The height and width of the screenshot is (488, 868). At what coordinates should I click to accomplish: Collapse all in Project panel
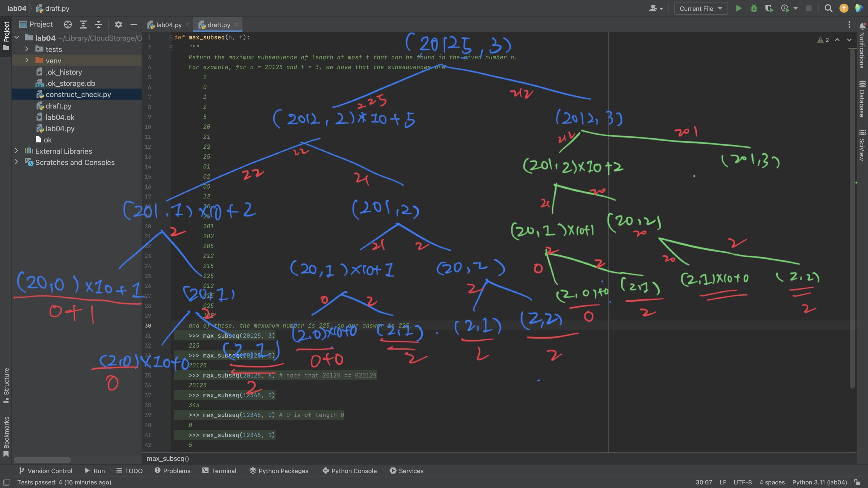coord(99,24)
